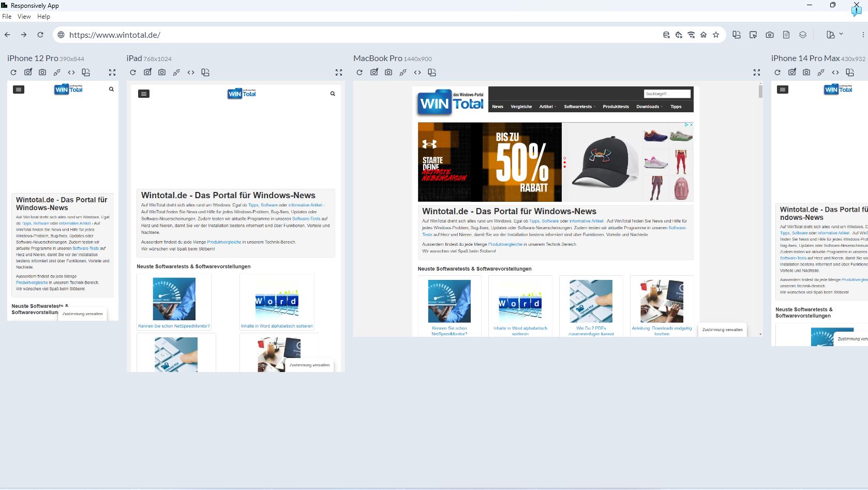Click the search magnifier in iPad preview
The image size is (868, 490).
coord(333,94)
